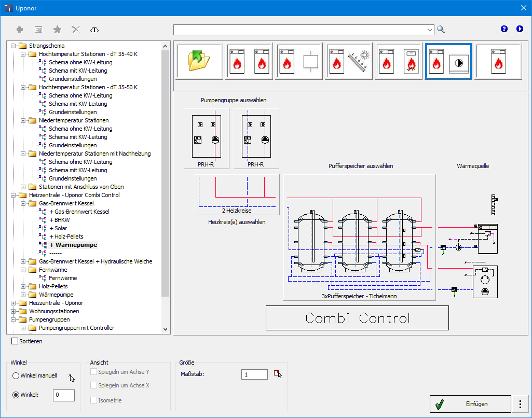This screenshot has height=418, width=532.
Task: Click the three-dot options button beside Einfügen
Action: [520, 404]
